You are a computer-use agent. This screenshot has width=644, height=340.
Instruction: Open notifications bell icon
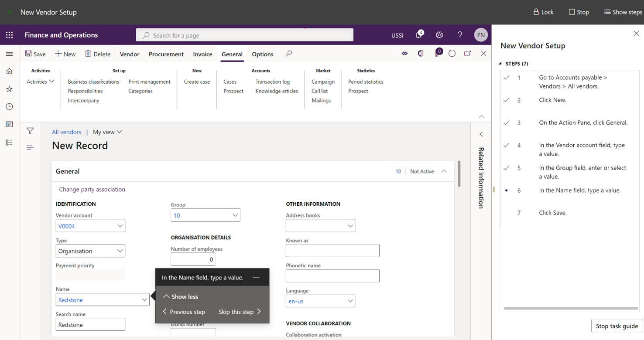[419, 34]
